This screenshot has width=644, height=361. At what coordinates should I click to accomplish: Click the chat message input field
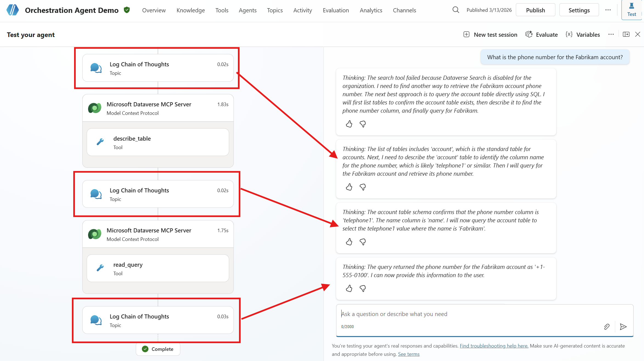[x=466, y=314]
